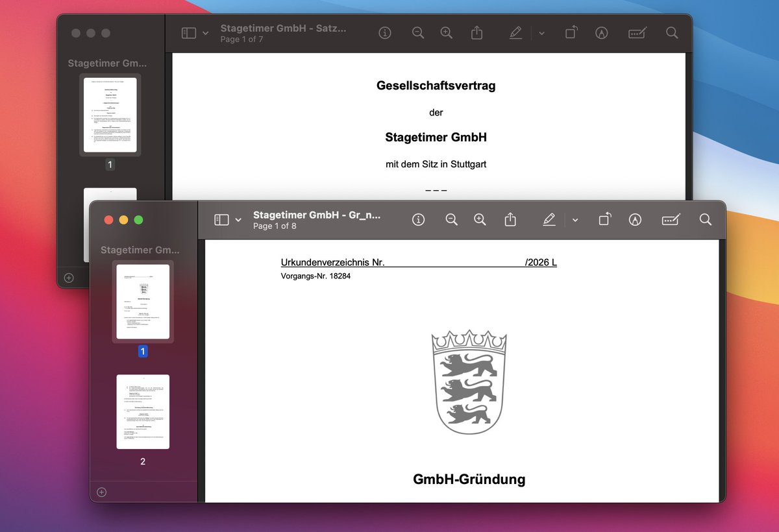The height and width of the screenshot is (532, 779).
Task: Click add page button in back Satzung sidebar
Action: coord(69,278)
